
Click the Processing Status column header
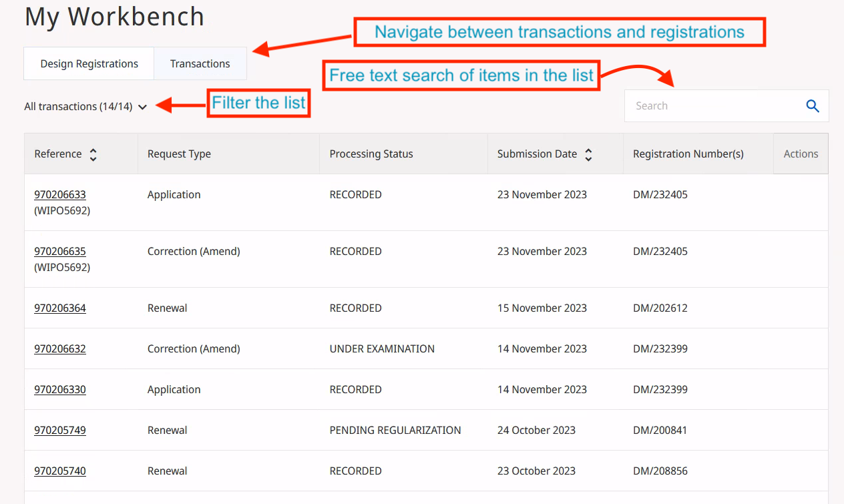(371, 154)
